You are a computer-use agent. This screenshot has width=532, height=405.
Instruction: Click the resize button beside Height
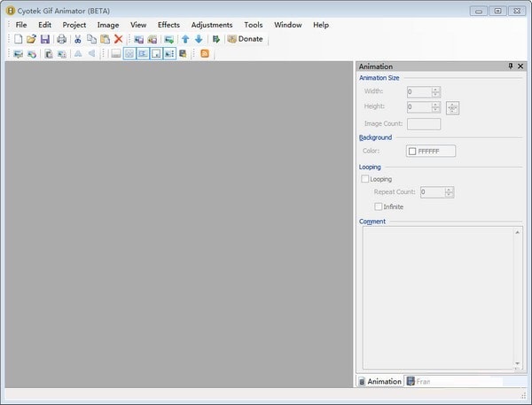tap(452, 107)
